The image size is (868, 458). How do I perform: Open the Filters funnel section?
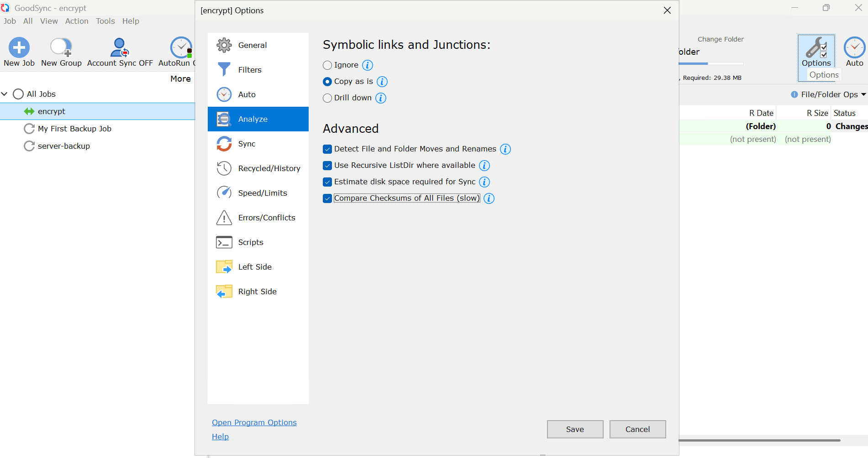(x=258, y=70)
